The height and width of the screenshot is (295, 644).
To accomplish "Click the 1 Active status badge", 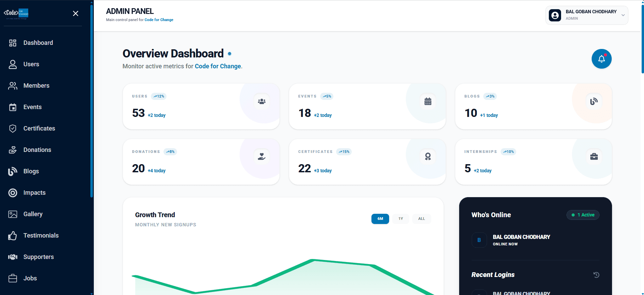I will 583,215.
